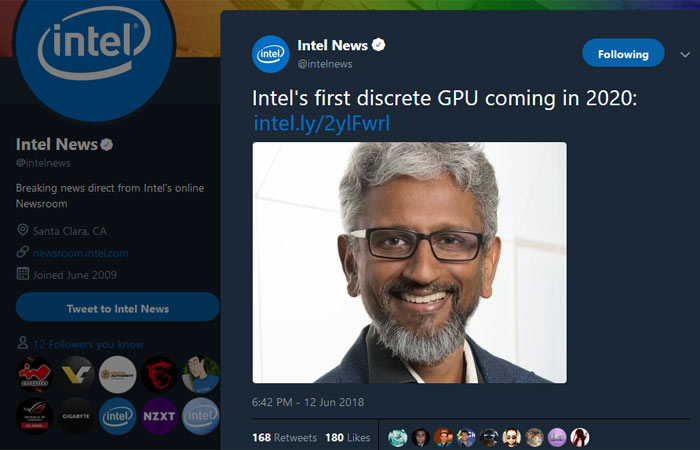This screenshot has height=450, width=700.
Task: Open newsroom.intel.com website link
Action: tap(80, 253)
